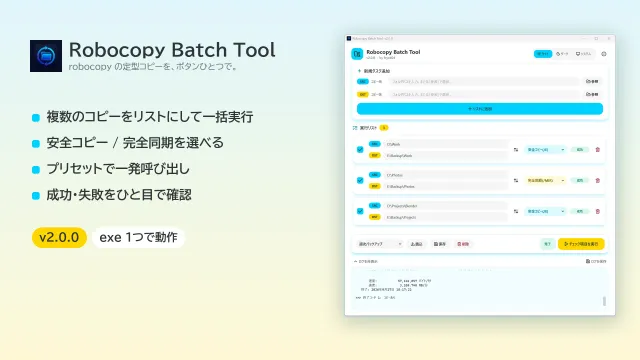This screenshot has height=360, width=640.
Task: Click the red delete preset button
Action: [x=463, y=244]
